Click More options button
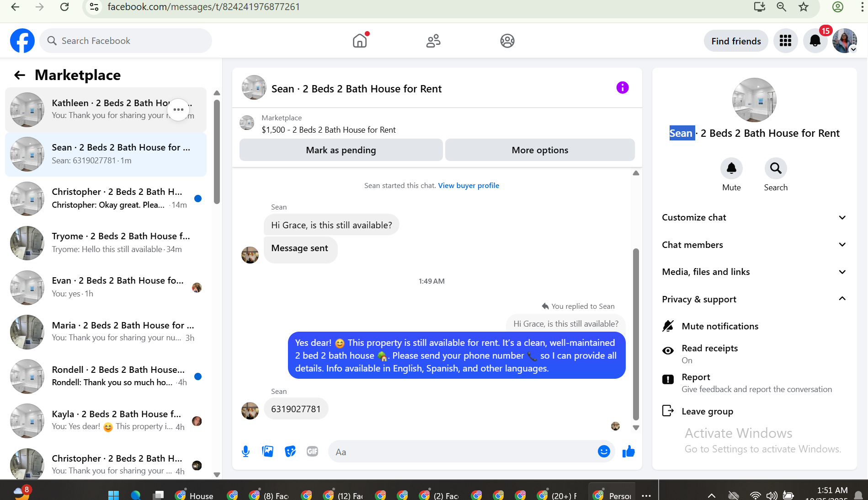Viewport: 868px width, 500px height. (540, 150)
